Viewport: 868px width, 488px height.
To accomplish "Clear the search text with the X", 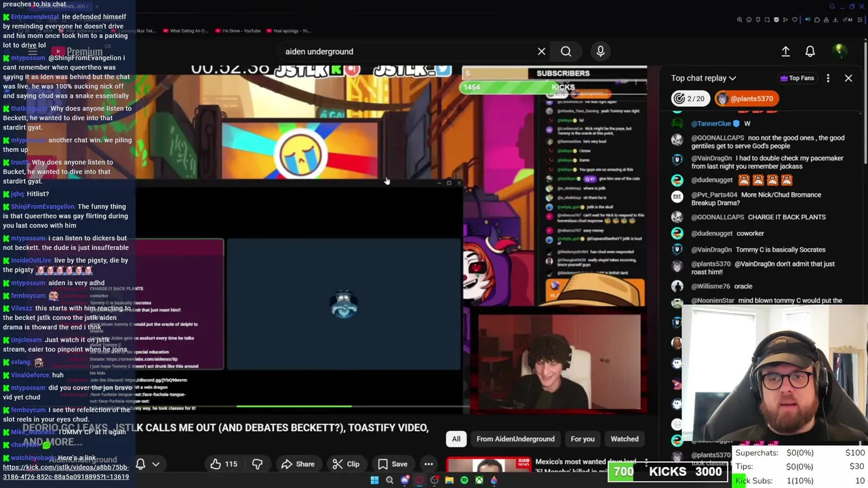I will pos(541,52).
